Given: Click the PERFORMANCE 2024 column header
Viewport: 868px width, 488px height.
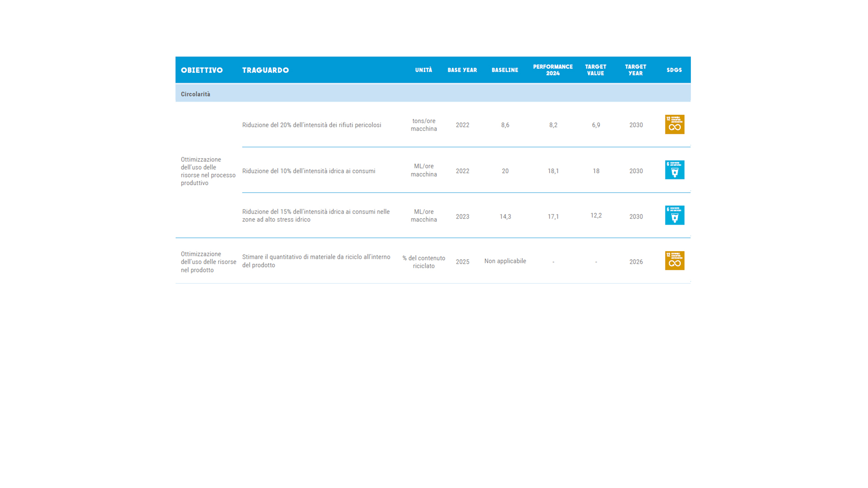Looking at the screenshot, I should tap(553, 70).
